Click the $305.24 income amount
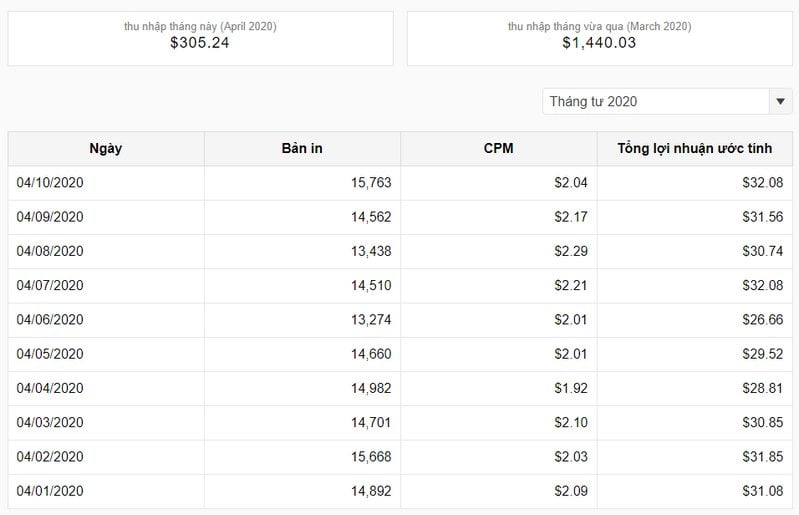Screen dimensions: 799x515 pyautogui.click(x=200, y=43)
